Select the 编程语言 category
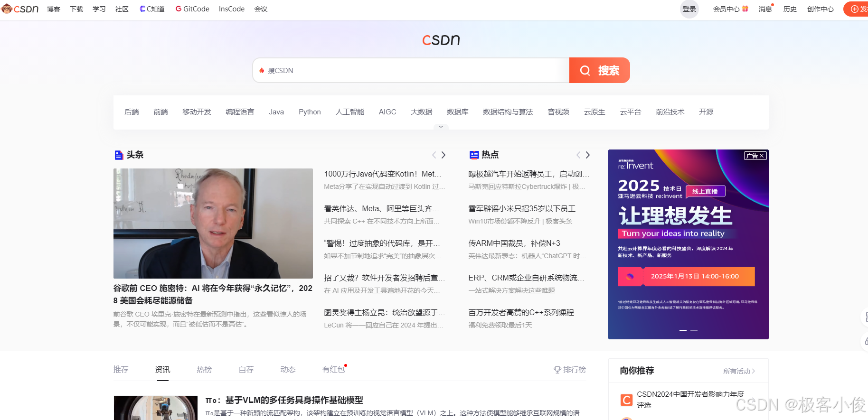 (240, 112)
